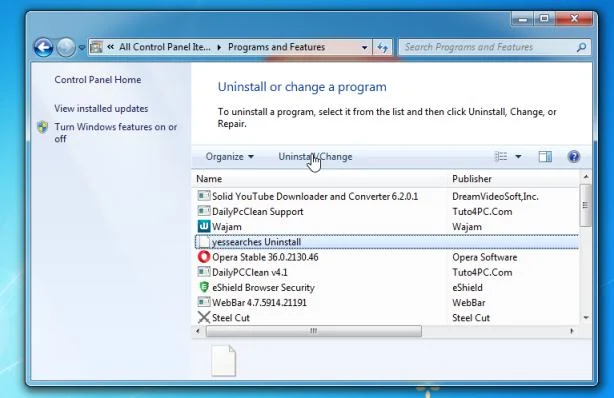
Task: Click the Control Panel address bar icon
Action: coord(96,47)
